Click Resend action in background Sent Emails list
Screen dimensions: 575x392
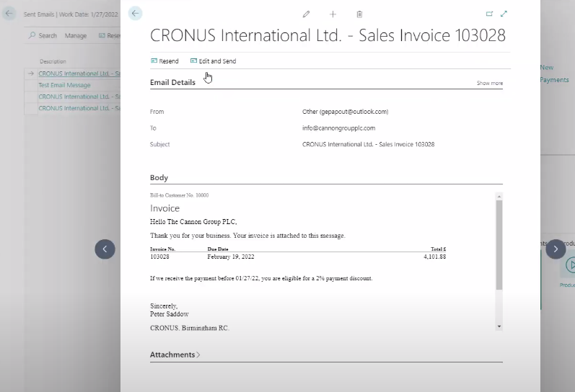109,35
